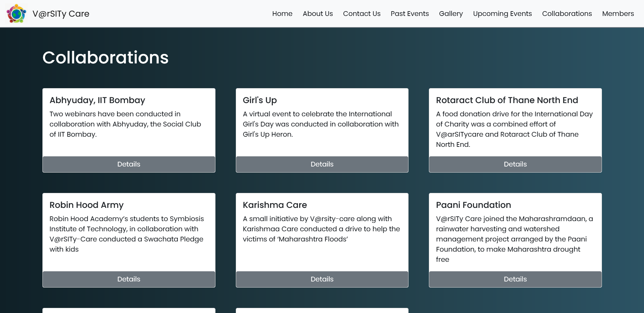
Task: View Details for Girl's Up
Action: [322, 164]
